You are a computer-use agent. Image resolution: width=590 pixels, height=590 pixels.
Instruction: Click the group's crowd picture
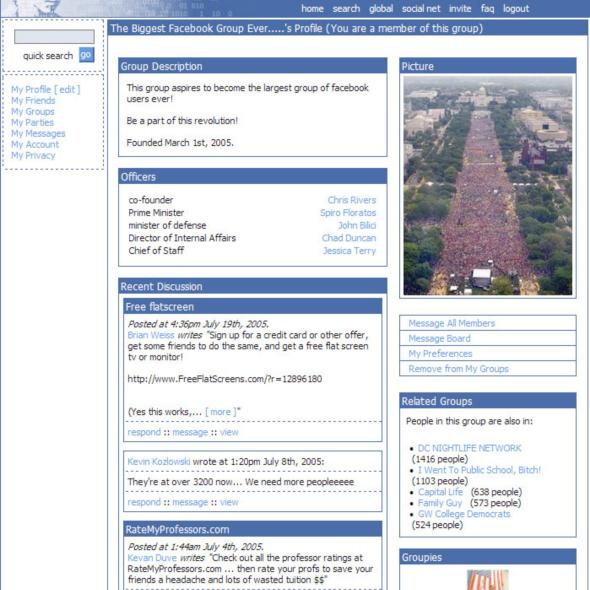pos(488,185)
